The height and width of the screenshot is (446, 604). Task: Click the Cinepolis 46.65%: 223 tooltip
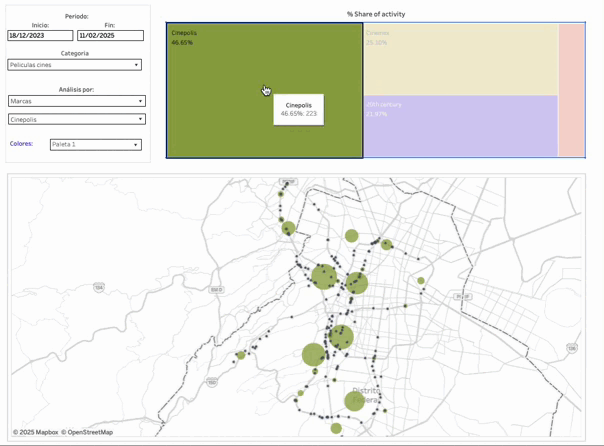[299, 109]
